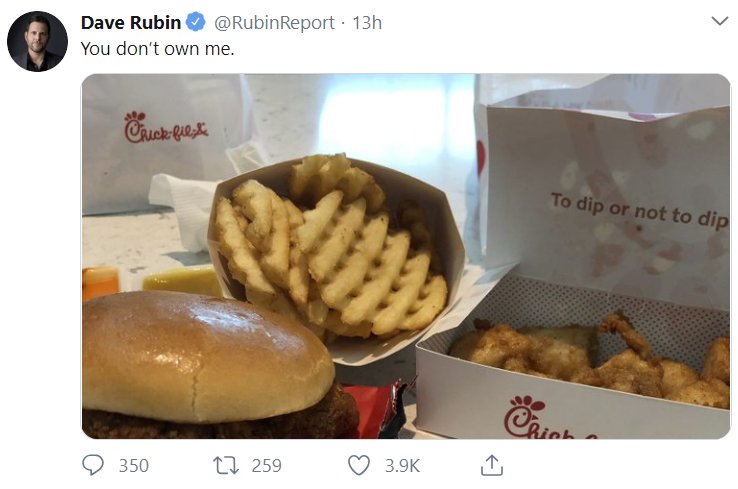Image resolution: width=738 pixels, height=489 pixels.
Task: Expand the tweet options chevron
Action: (720, 21)
